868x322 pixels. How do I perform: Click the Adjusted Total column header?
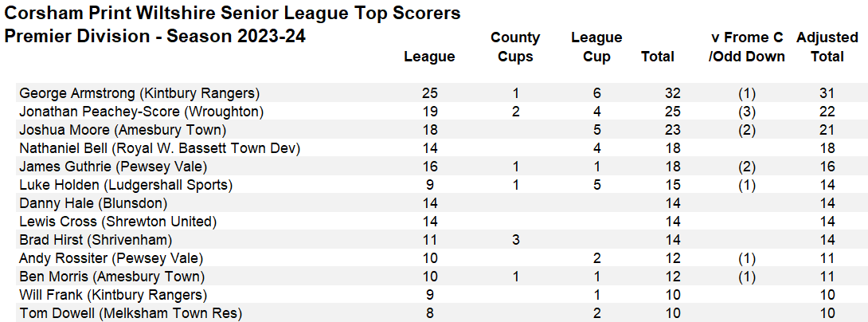(827, 47)
